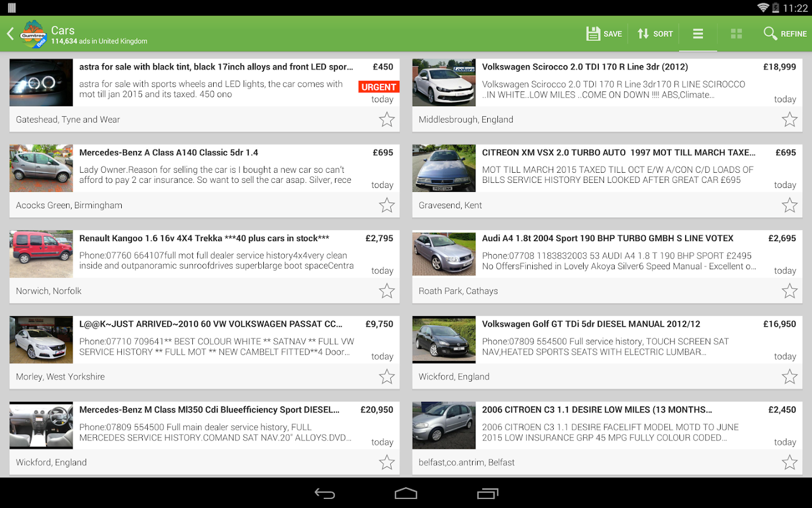The height and width of the screenshot is (508, 812).
Task: Click the £2,450 price
Action: [782, 410]
